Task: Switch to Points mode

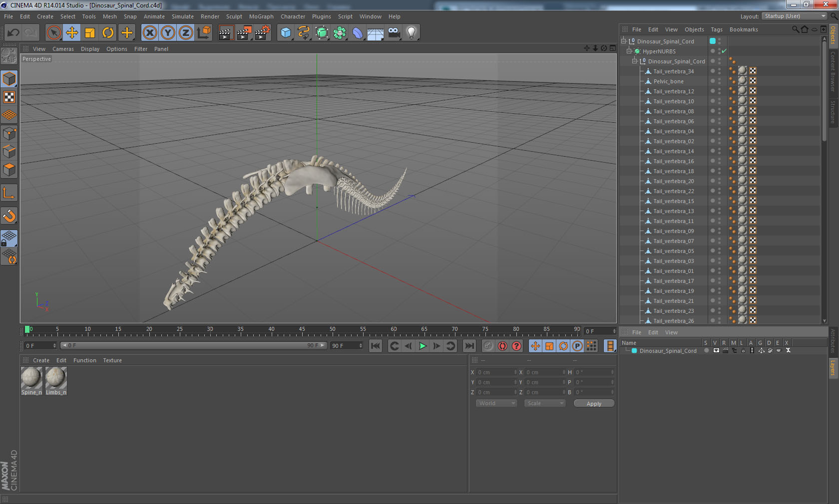Action: [9, 133]
